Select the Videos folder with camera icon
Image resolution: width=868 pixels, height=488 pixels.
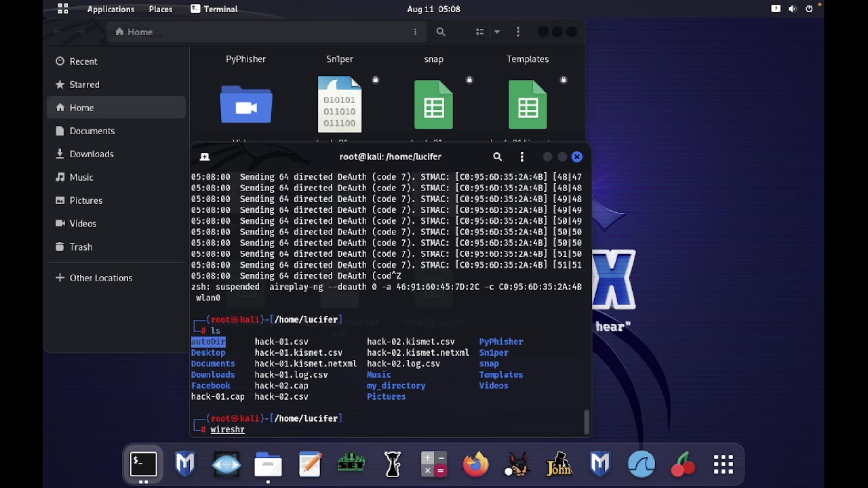click(x=246, y=105)
